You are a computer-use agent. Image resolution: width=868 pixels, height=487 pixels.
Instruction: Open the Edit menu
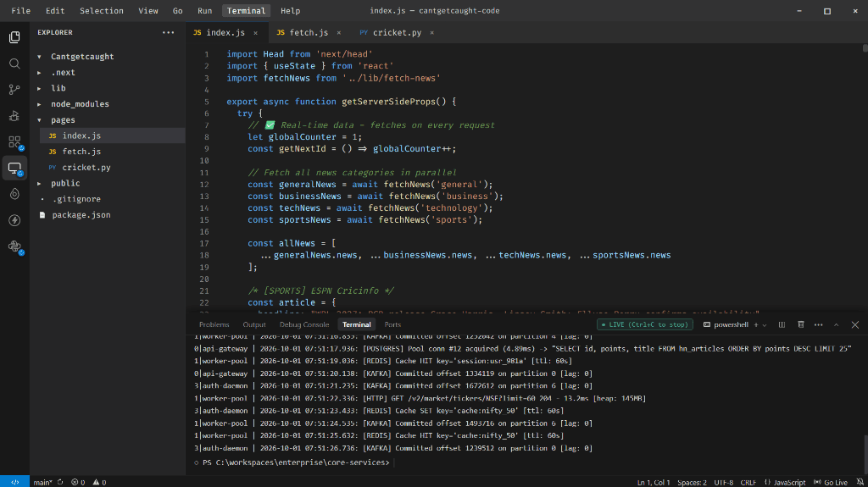click(55, 10)
